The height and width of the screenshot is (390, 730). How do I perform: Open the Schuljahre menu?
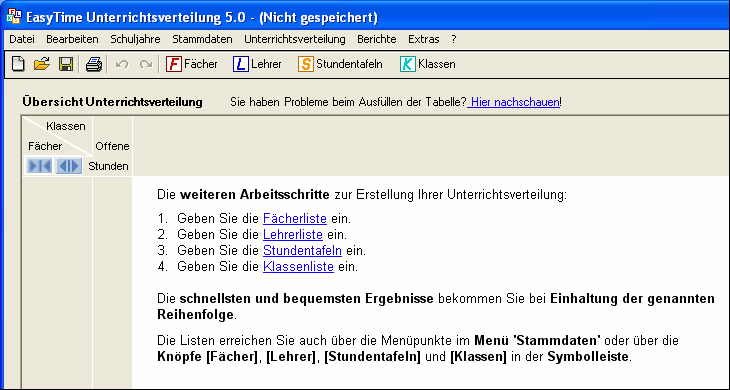point(135,40)
